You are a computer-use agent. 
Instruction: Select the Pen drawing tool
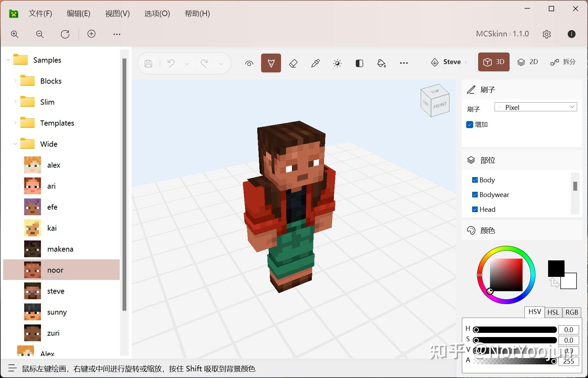(x=271, y=63)
